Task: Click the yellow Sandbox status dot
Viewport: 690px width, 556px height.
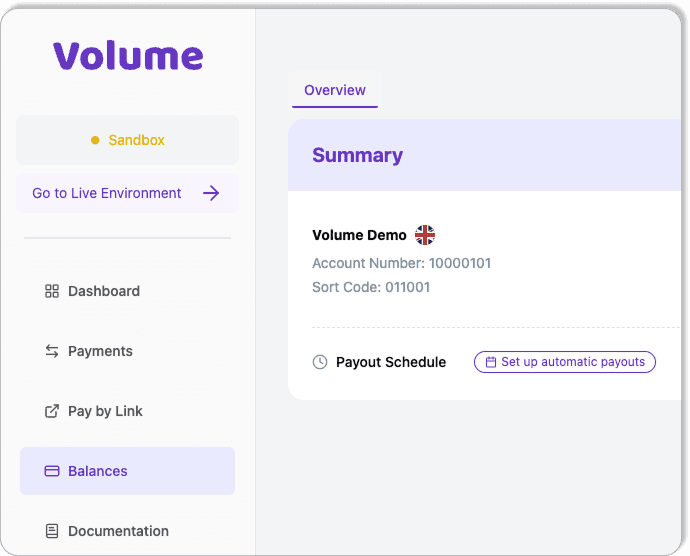Action: point(95,140)
